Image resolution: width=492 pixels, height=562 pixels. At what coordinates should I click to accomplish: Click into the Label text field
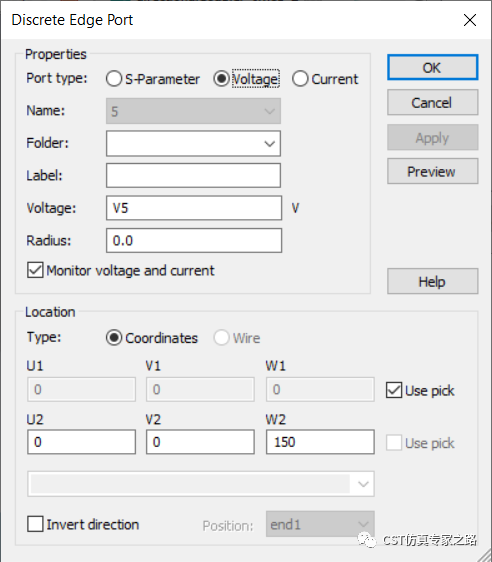coord(193,176)
